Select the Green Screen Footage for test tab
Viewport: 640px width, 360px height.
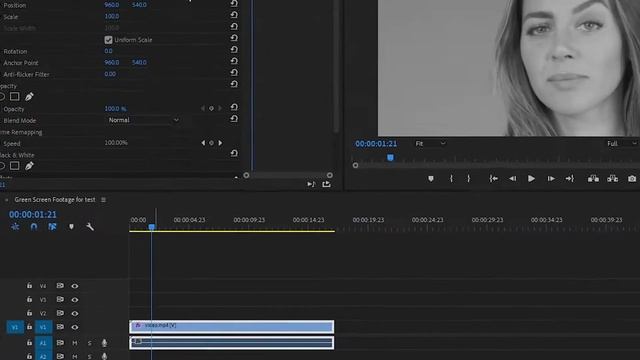click(55, 200)
